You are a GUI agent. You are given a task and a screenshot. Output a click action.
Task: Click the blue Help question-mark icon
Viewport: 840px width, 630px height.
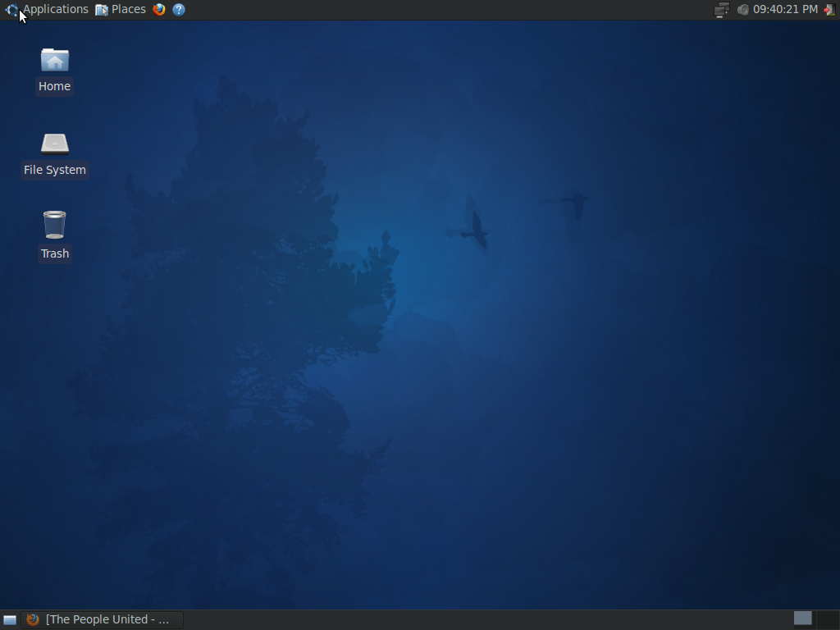[x=179, y=10]
